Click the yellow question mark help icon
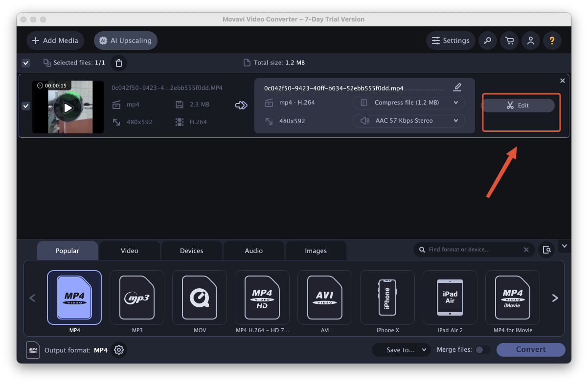588x384 pixels. (x=552, y=41)
